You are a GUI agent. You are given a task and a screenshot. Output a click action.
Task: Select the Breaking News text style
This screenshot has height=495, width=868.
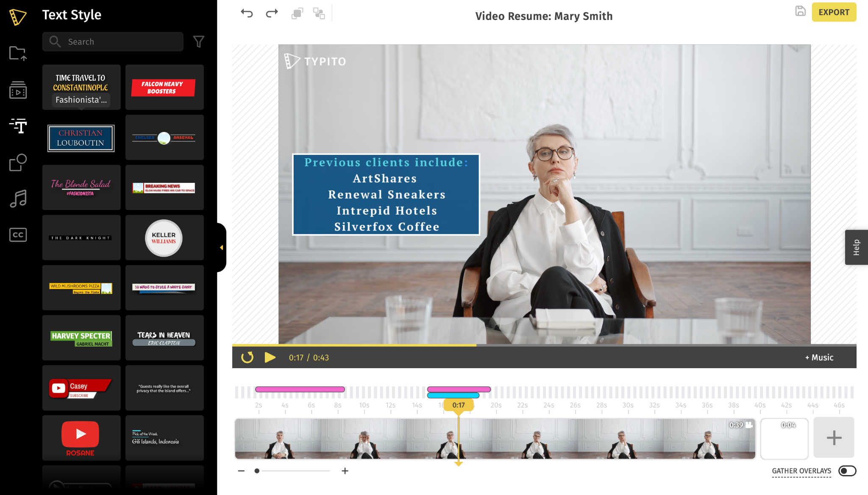[164, 187]
